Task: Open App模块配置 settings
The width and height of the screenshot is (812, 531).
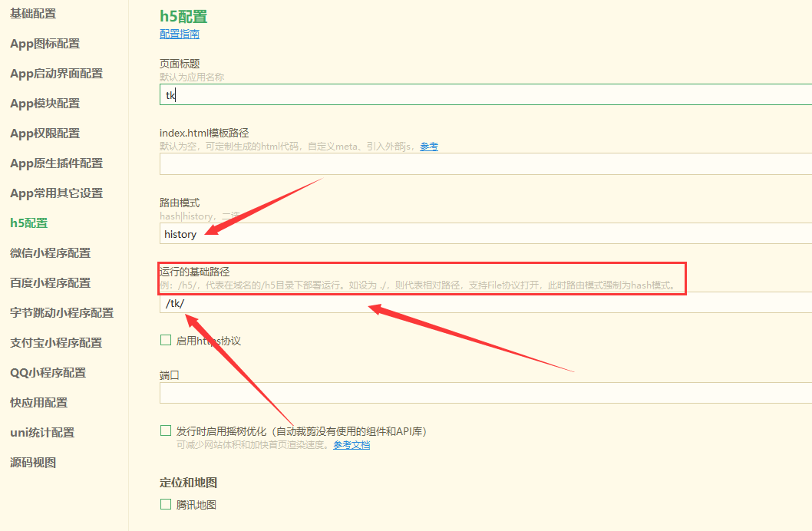Action: coord(44,103)
